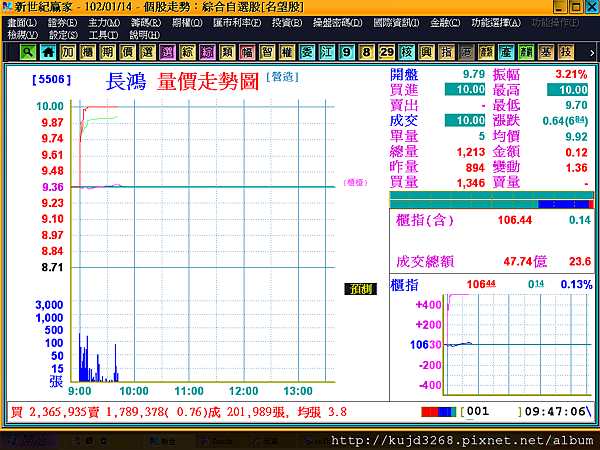This screenshot has height=450, width=600.
Task: Click the 001 command input field
Action: (491, 412)
